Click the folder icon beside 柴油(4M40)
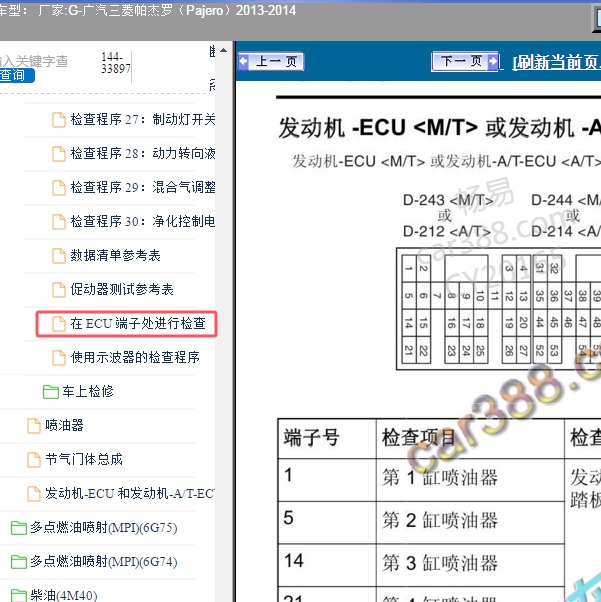Image resolution: width=601 pixels, height=602 pixels. (x=19, y=595)
